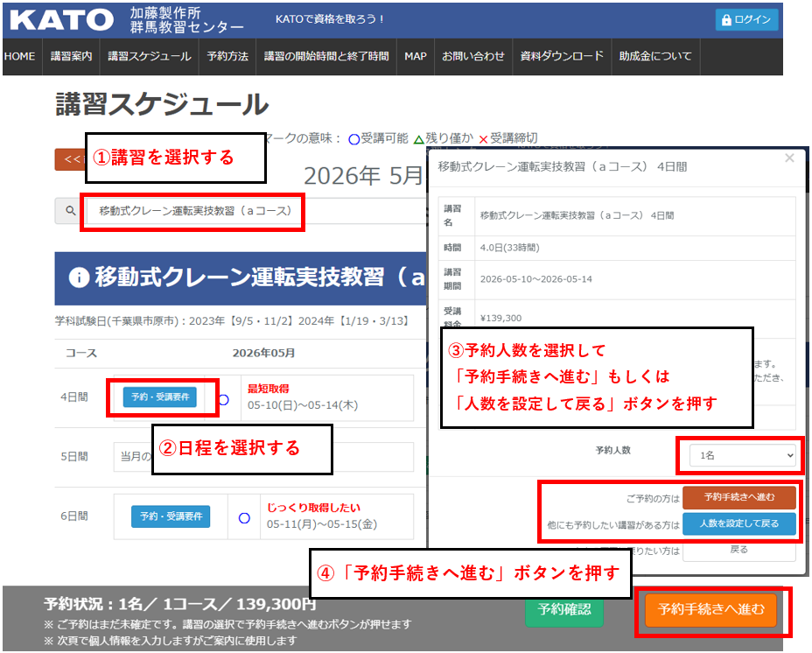Click the じっくり取得したい red label
812x653 pixels.
point(313,508)
